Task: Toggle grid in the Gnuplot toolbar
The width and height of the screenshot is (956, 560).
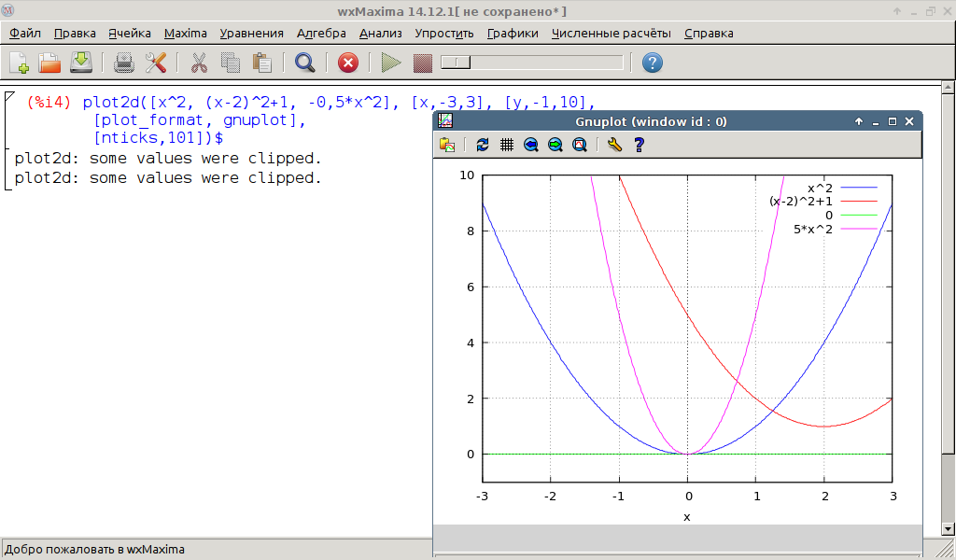Action: 507,145
